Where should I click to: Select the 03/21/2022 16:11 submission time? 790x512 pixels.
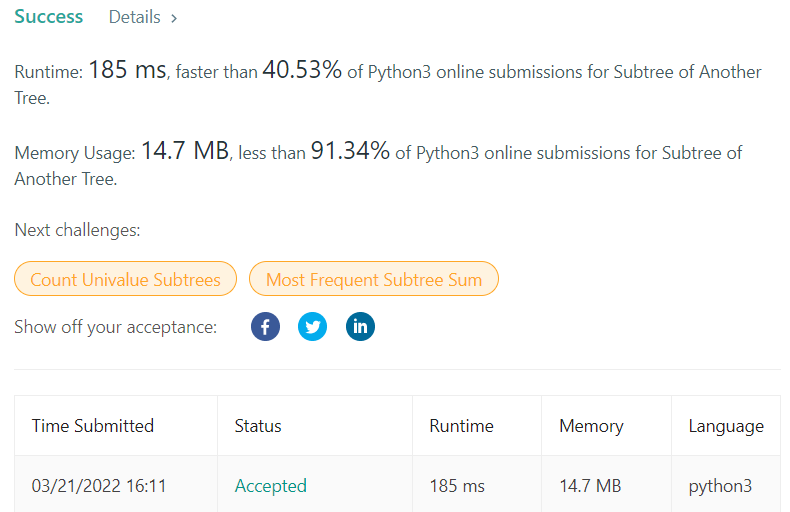coord(99,486)
